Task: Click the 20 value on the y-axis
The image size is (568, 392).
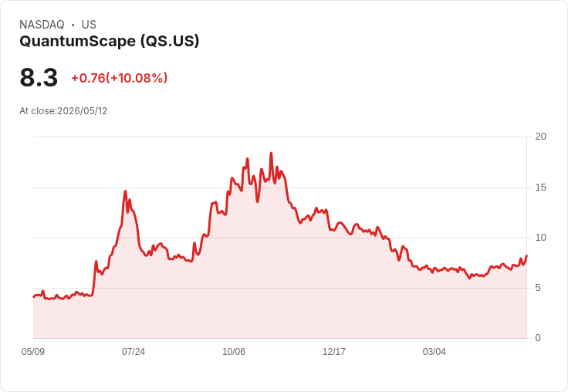Action: tap(540, 137)
